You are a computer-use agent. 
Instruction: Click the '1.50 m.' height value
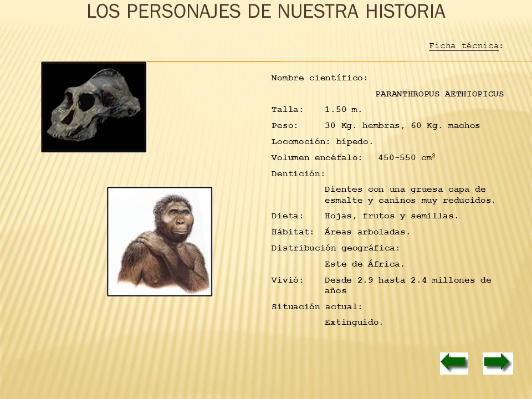point(343,110)
